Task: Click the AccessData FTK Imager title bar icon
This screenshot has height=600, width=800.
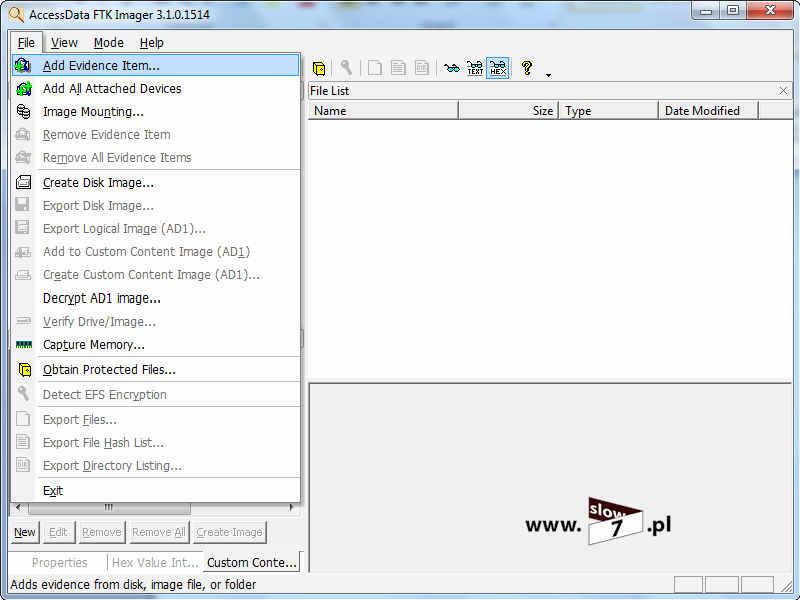Action: coord(16,14)
